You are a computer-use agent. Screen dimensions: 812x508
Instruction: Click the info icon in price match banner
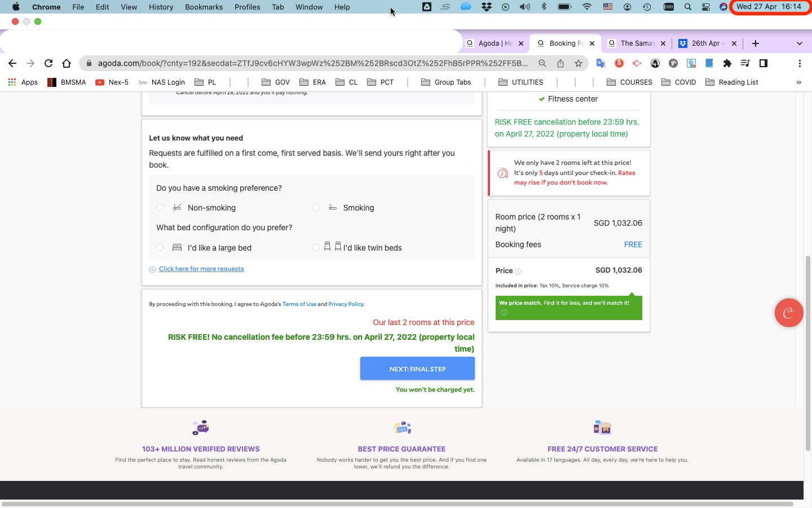coord(504,313)
